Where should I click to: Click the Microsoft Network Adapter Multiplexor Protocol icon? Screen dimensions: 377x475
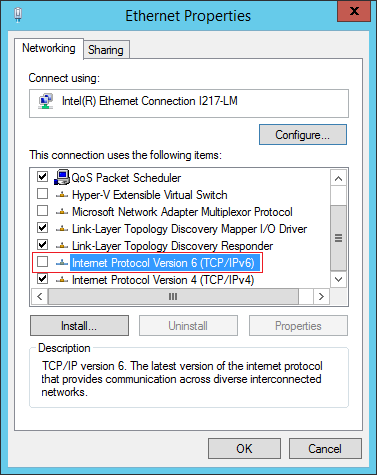click(x=62, y=212)
